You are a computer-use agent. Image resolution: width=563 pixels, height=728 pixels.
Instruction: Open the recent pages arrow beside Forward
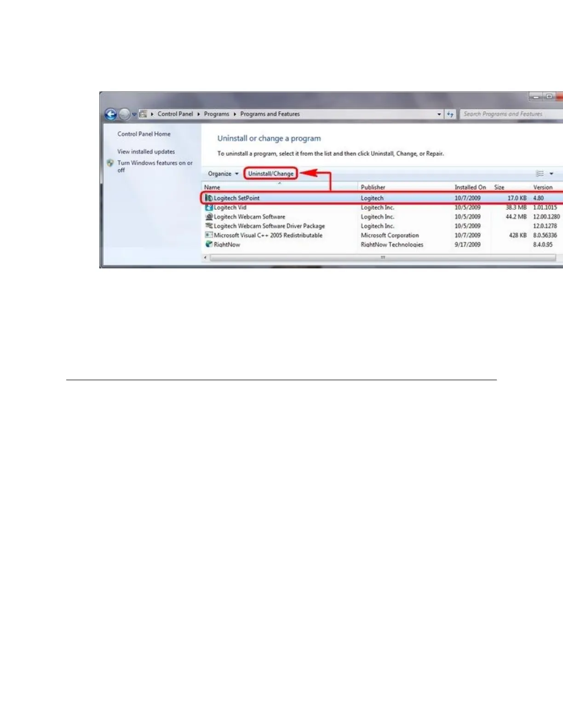pos(134,114)
